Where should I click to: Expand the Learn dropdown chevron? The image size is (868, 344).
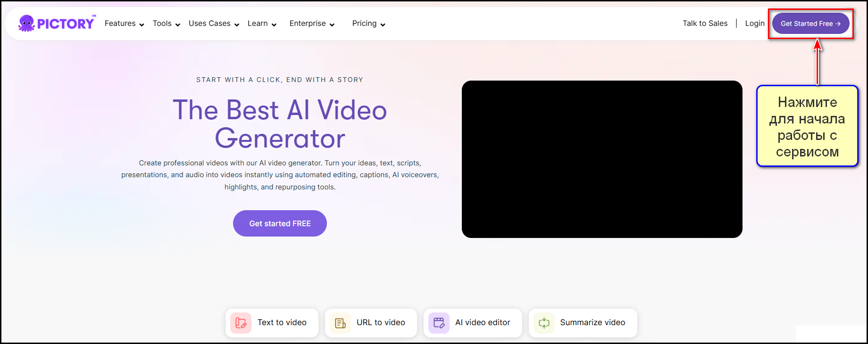click(x=274, y=25)
